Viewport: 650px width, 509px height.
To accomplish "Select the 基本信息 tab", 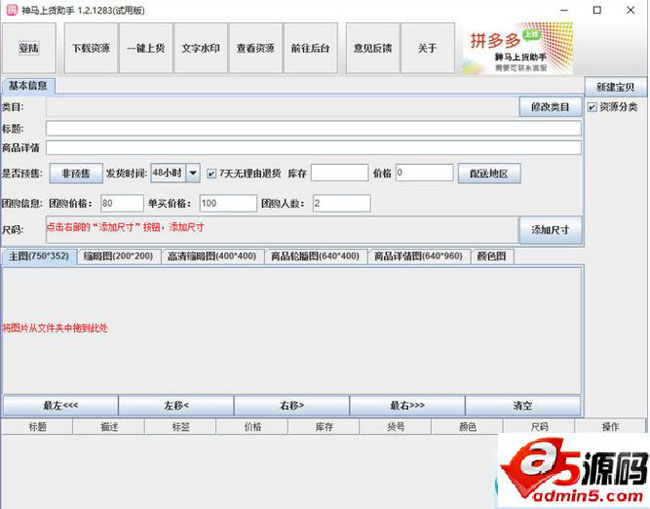I will 28,86.
